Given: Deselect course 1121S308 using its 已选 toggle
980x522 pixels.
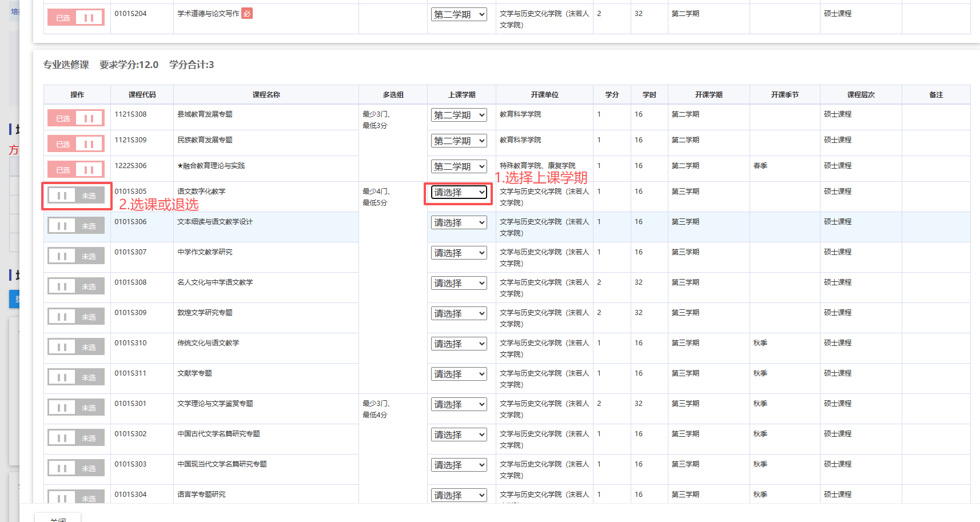Looking at the screenshot, I should 76,118.
